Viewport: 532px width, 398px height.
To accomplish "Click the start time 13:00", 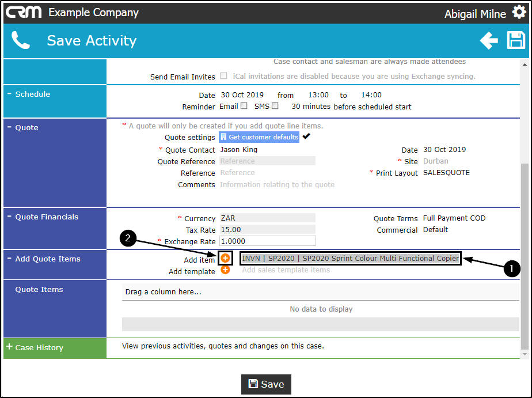I will [x=318, y=94].
